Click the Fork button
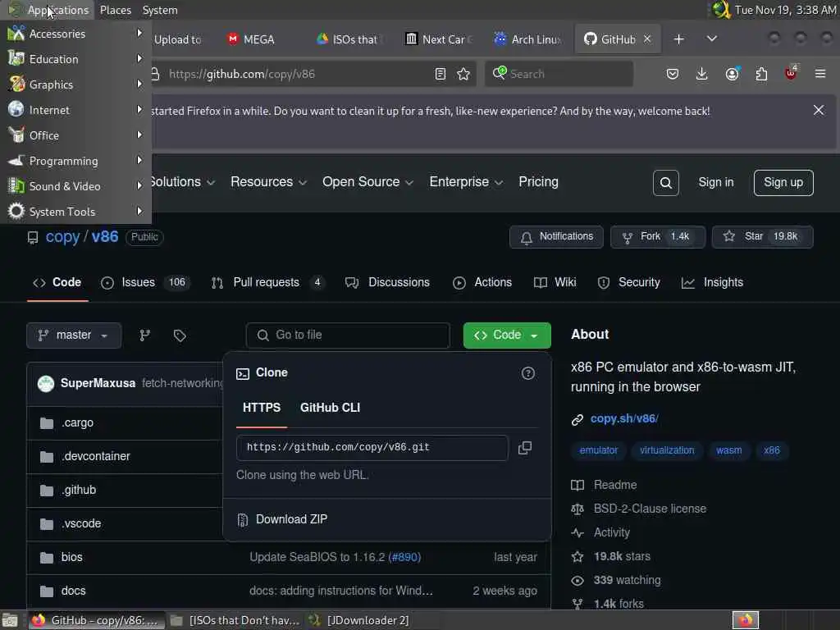This screenshot has width=840, height=630. 657,237
